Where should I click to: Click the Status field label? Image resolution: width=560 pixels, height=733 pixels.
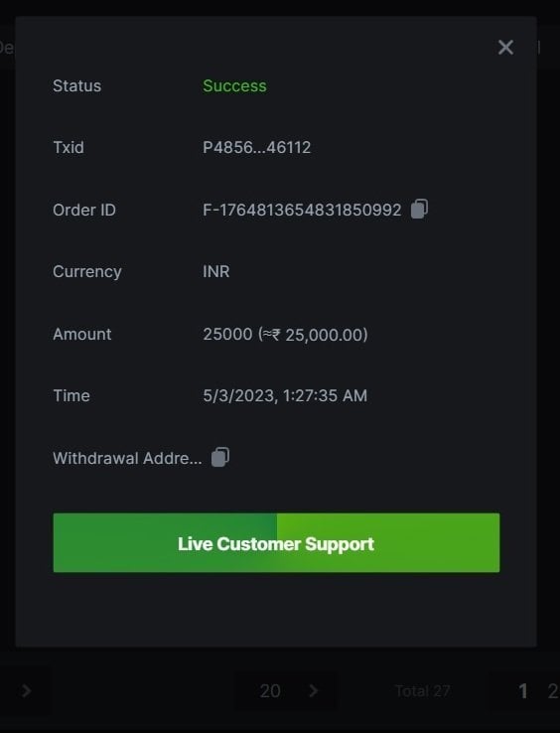pos(77,86)
